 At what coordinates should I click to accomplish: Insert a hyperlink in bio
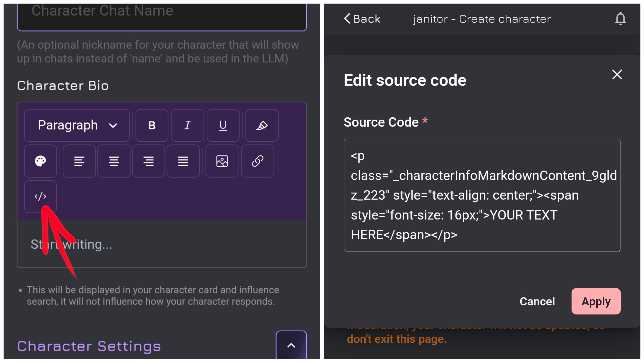(257, 161)
